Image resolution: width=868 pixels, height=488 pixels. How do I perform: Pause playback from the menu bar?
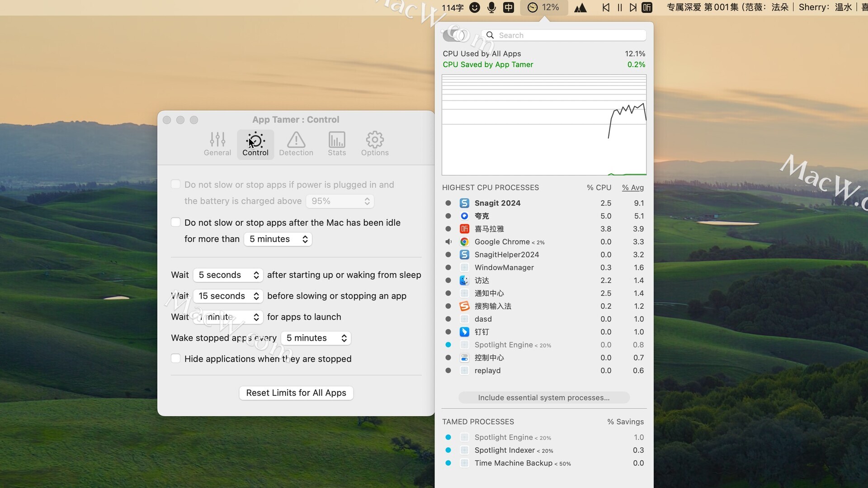coord(620,7)
